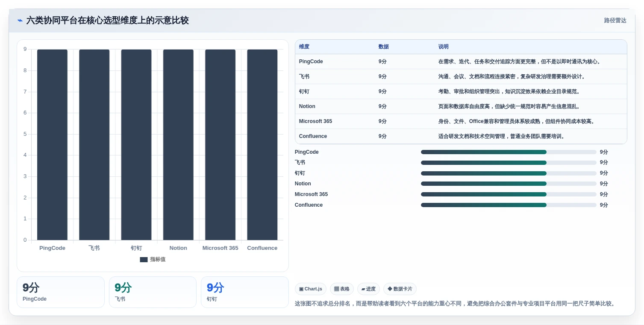Click the Microsoft 365 x-axis label
The width and height of the screenshot is (644, 325).
[220, 248]
